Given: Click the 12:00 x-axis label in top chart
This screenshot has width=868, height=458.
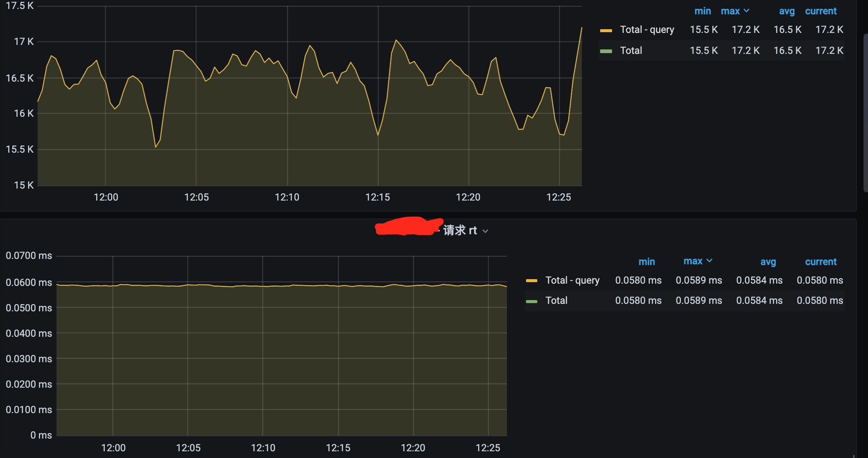Looking at the screenshot, I should (x=106, y=197).
